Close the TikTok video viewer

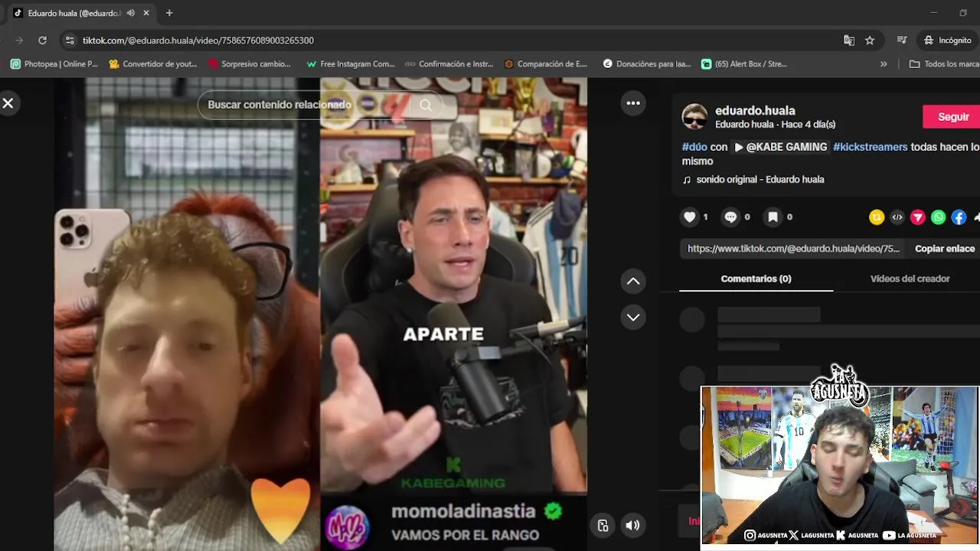pos(8,103)
